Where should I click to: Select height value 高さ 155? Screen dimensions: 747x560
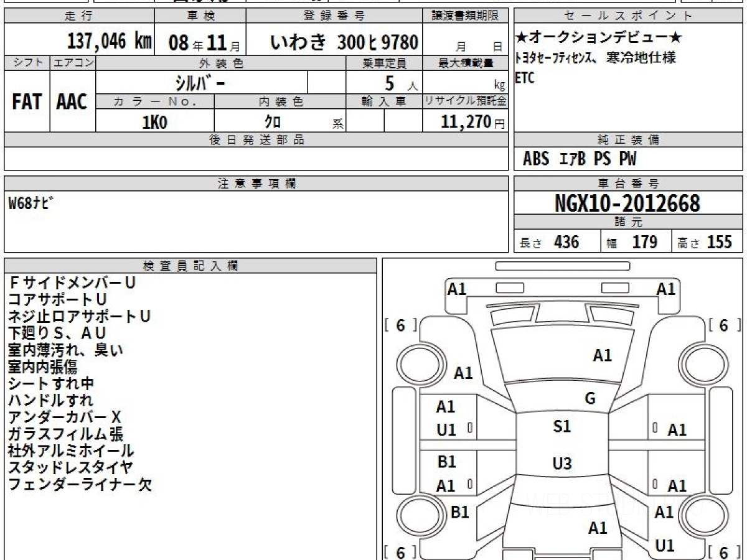[x=705, y=242]
